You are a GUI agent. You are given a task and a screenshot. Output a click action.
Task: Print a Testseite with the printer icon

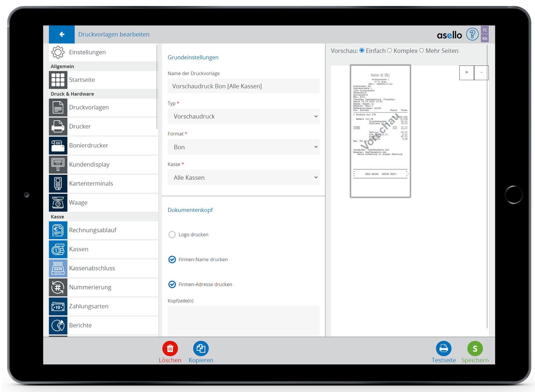click(x=444, y=349)
